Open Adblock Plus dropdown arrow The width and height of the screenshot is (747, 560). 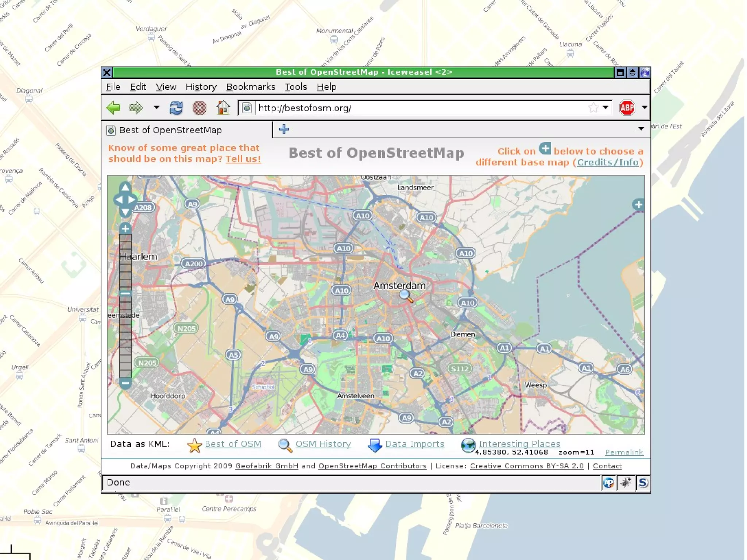pos(644,108)
